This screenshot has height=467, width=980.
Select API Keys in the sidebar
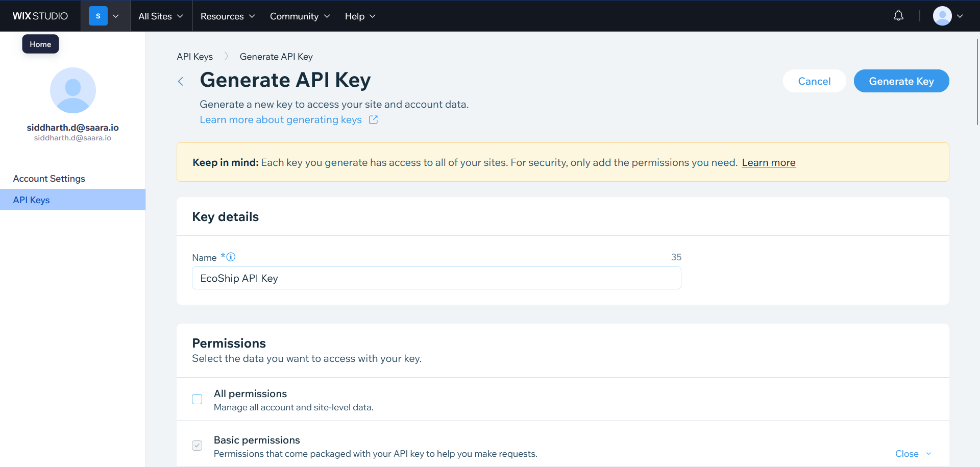click(32, 200)
